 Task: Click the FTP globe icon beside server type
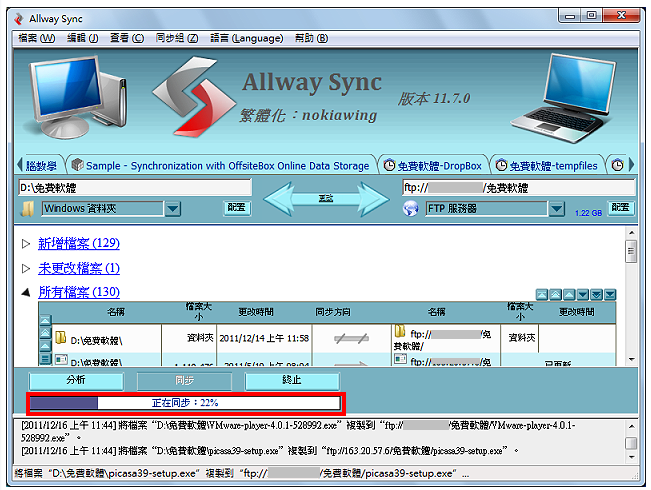coord(411,208)
